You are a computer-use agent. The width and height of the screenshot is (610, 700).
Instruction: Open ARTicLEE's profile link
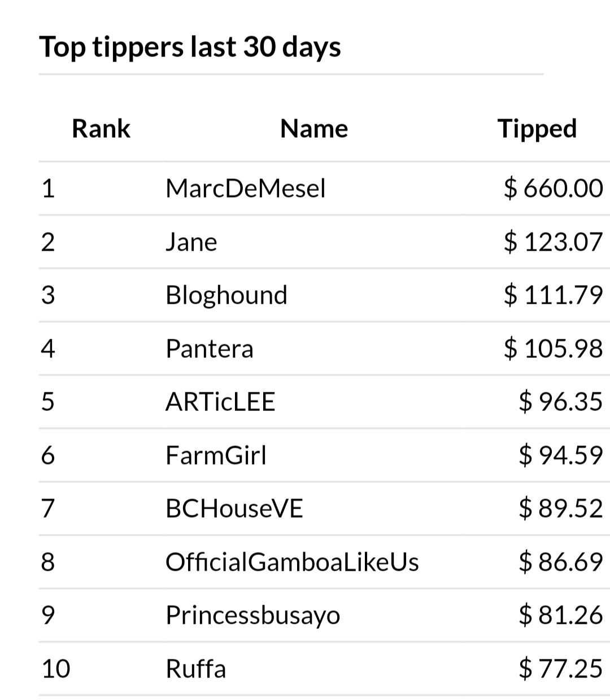pyautogui.click(x=220, y=402)
